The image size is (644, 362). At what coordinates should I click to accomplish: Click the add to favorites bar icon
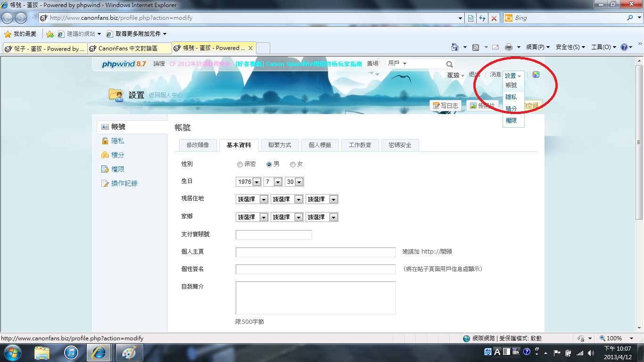(50, 34)
